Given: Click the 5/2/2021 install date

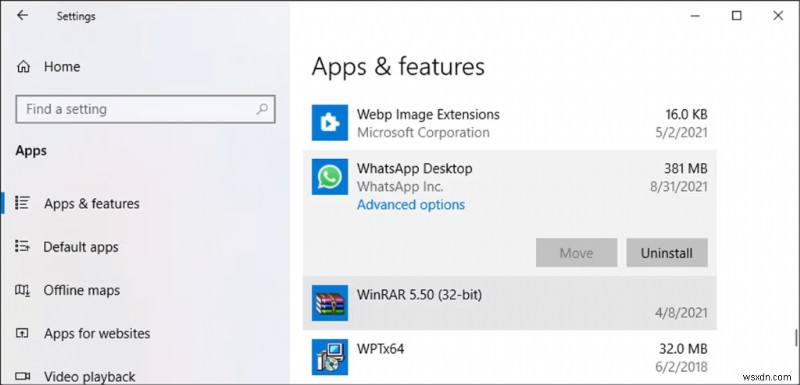Looking at the screenshot, I should coord(682,133).
